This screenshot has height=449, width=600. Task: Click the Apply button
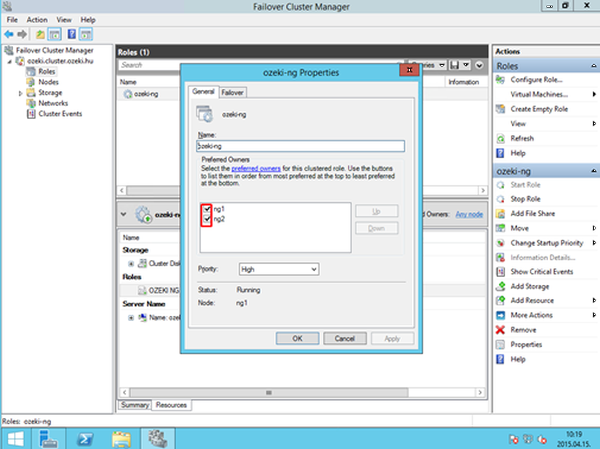(x=392, y=338)
